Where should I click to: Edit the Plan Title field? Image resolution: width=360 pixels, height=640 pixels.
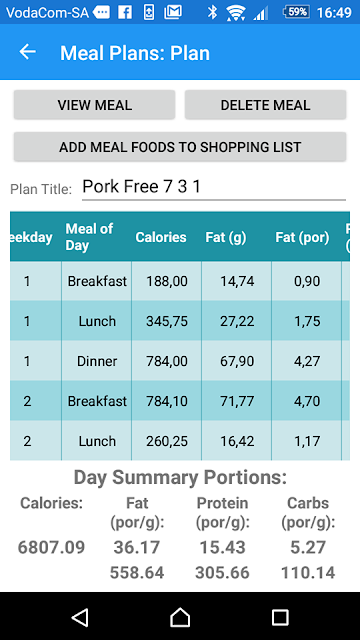(x=213, y=187)
